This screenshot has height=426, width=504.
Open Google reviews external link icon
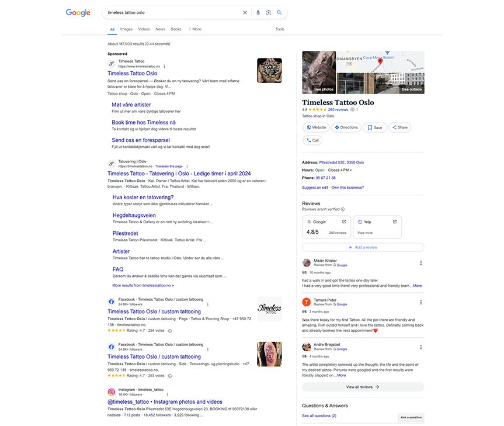click(344, 221)
